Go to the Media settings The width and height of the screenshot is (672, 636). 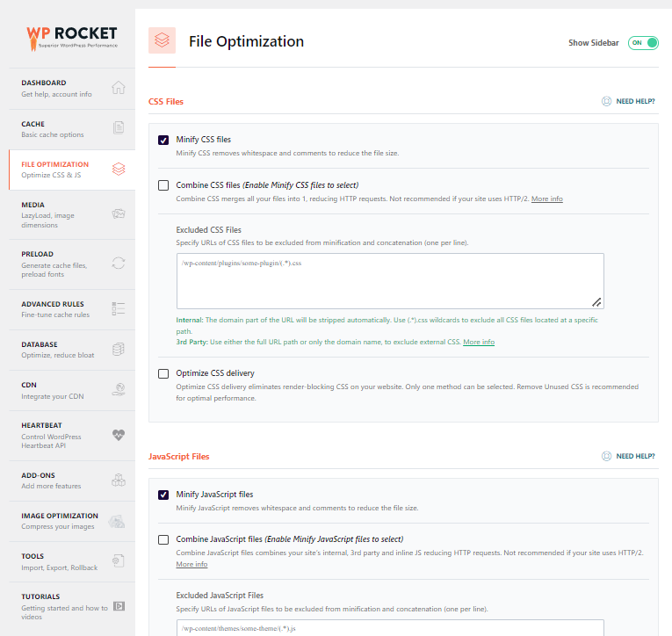pos(72,214)
